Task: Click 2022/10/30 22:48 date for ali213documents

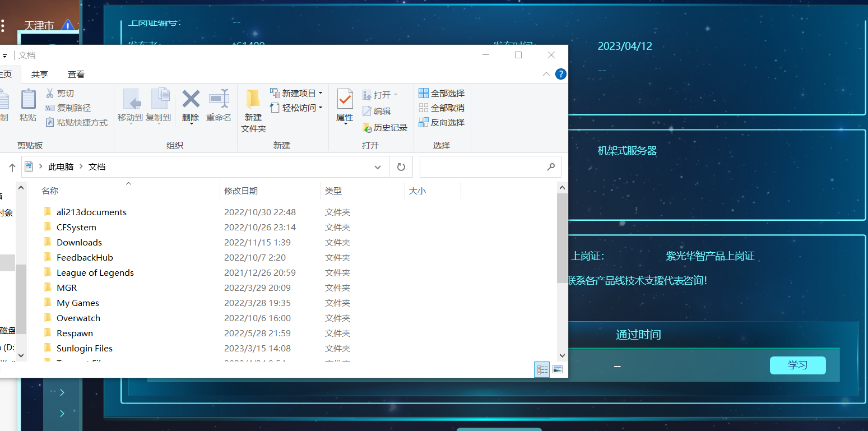Action: [x=260, y=212]
